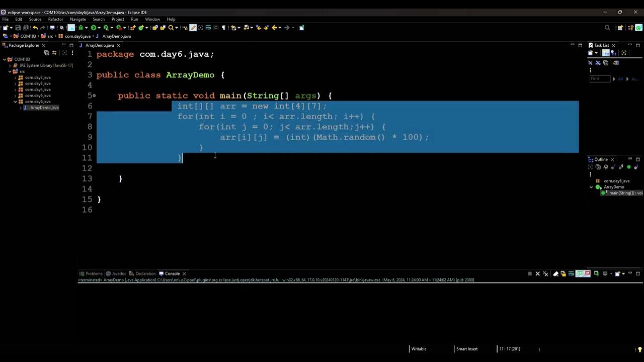The image size is (644, 362).
Task: Click the Eclipse toolbar global search magnifier
Action: tap(607, 28)
